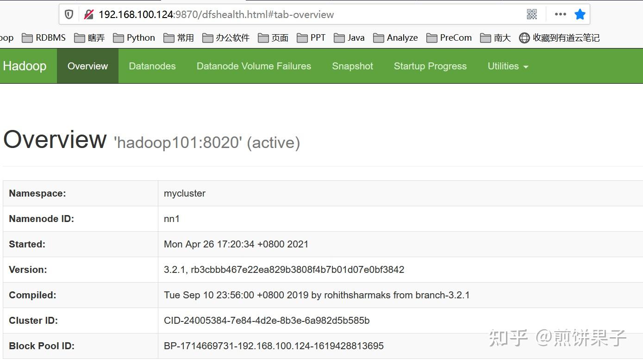
Task: Open the browser overflow menu ellipsis icon
Action: (x=560, y=14)
